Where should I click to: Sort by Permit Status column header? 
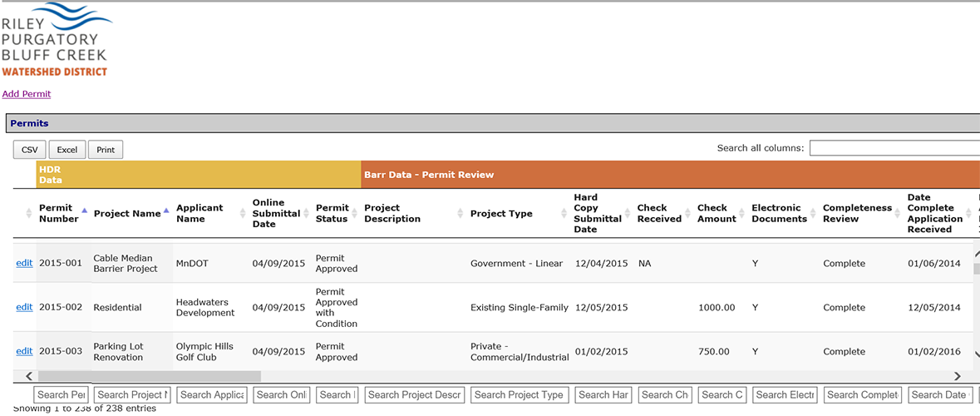tap(332, 213)
